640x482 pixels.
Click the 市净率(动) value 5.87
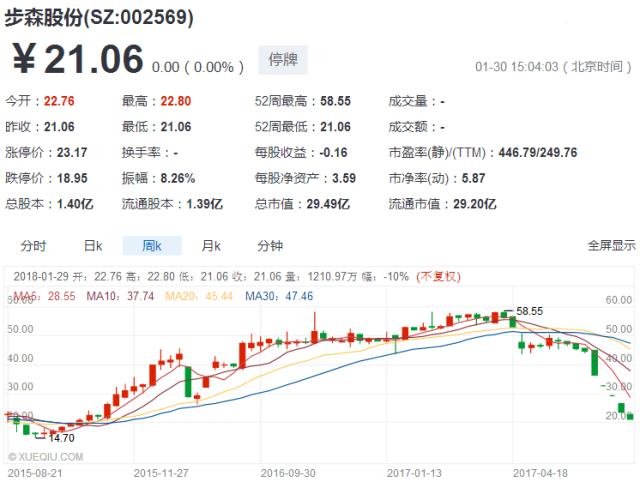coord(473,178)
